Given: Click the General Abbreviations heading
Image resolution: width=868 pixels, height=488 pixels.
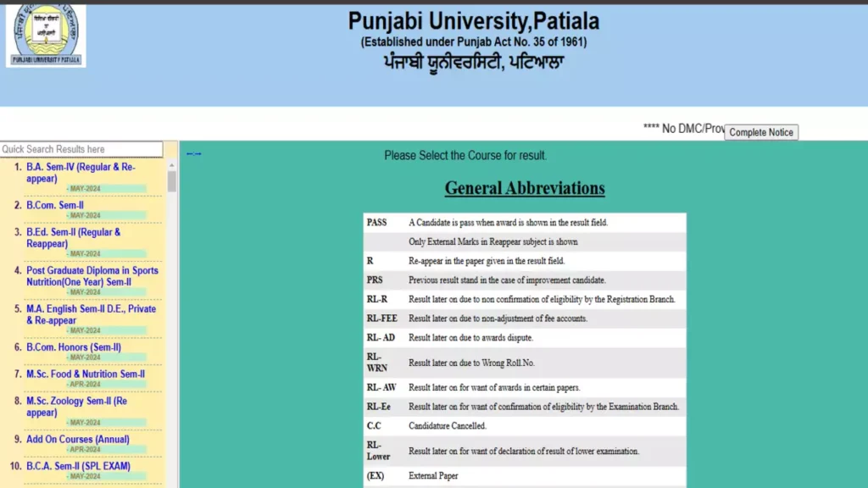Looking at the screenshot, I should [524, 188].
